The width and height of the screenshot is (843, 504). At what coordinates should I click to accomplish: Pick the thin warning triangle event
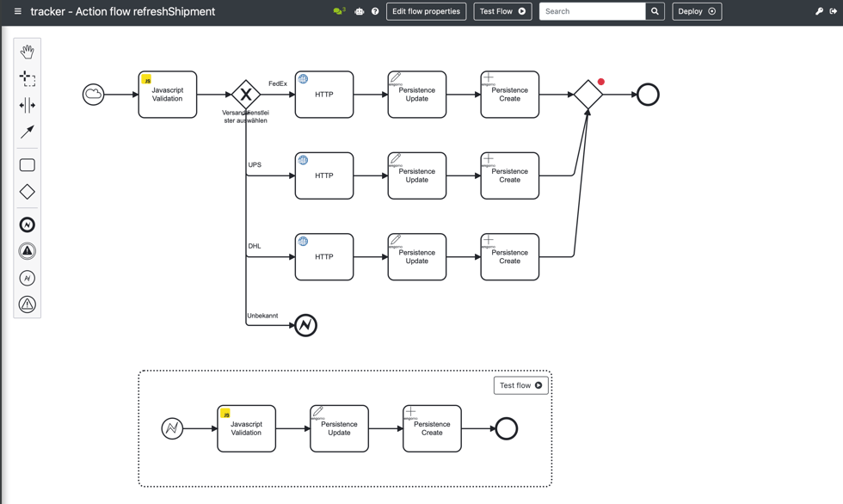(x=28, y=304)
